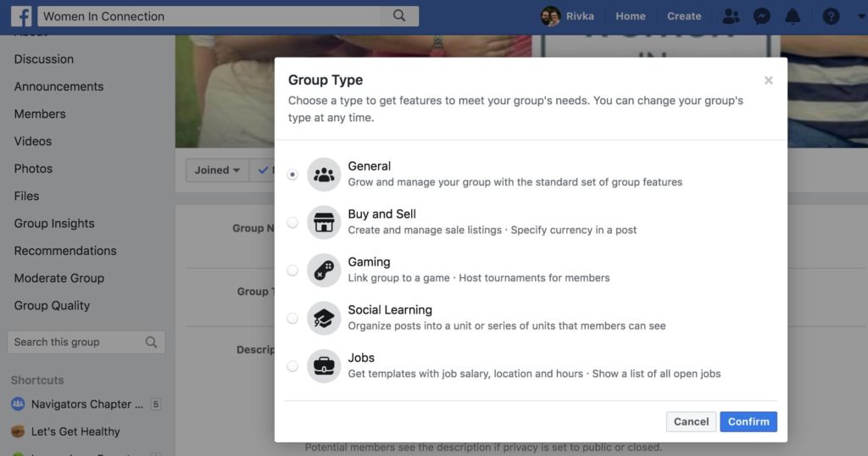
Task: Click the Search this group field
Action: (x=76, y=342)
